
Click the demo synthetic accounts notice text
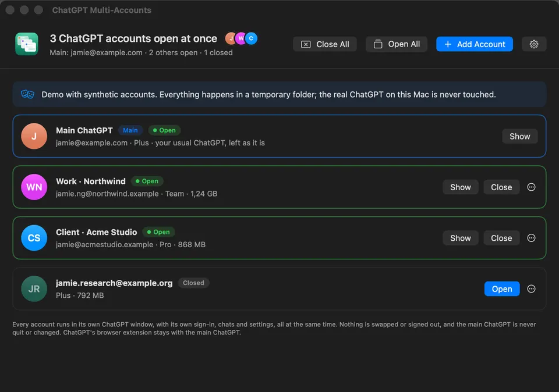click(269, 95)
